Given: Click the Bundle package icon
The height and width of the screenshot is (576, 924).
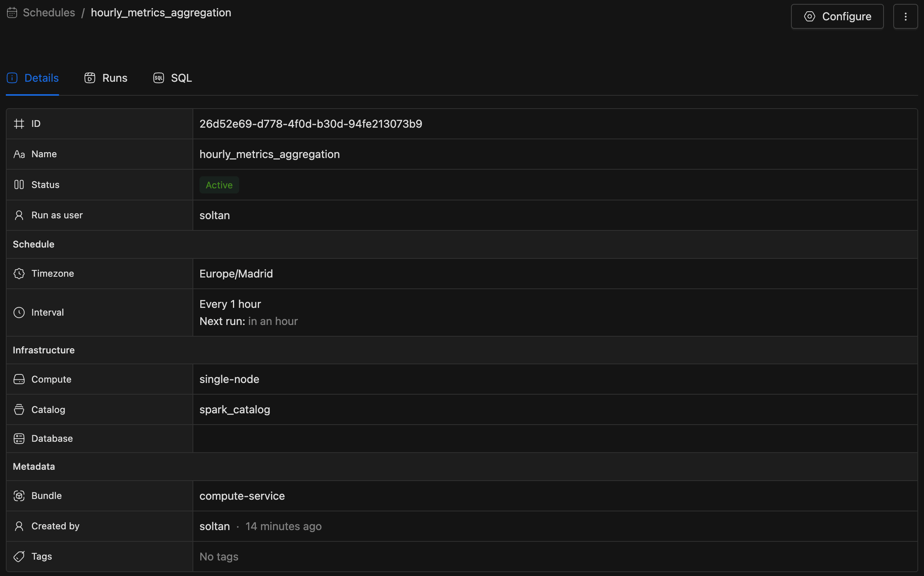Looking at the screenshot, I should 19,496.
